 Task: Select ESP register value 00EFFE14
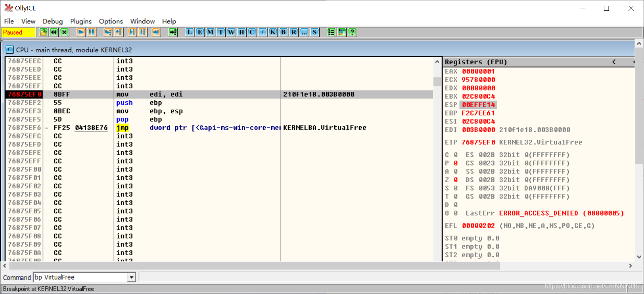coord(478,105)
